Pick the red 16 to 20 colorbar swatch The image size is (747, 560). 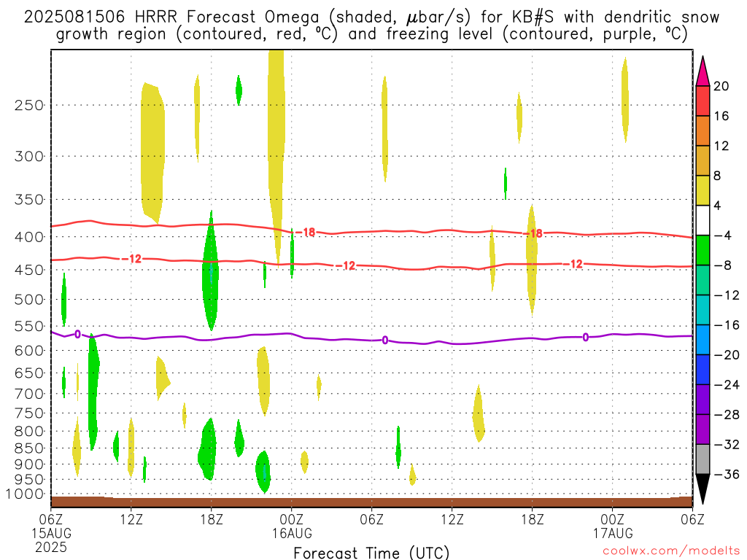[703, 101]
